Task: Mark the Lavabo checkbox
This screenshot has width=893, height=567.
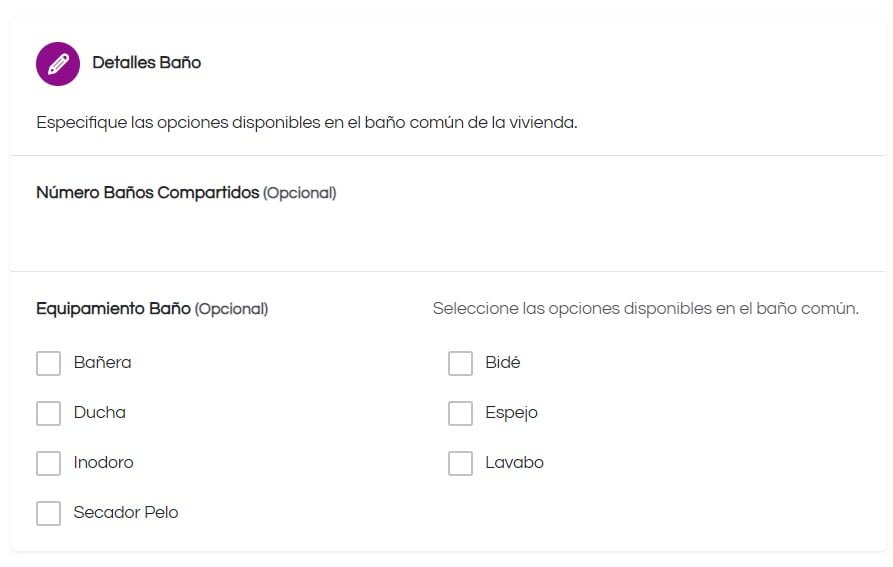Action: point(460,463)
